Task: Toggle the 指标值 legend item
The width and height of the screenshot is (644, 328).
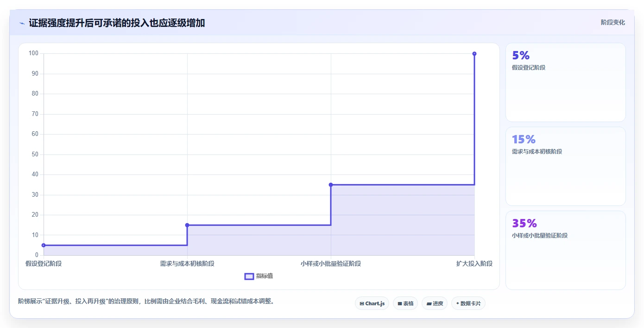Action: 259,276
